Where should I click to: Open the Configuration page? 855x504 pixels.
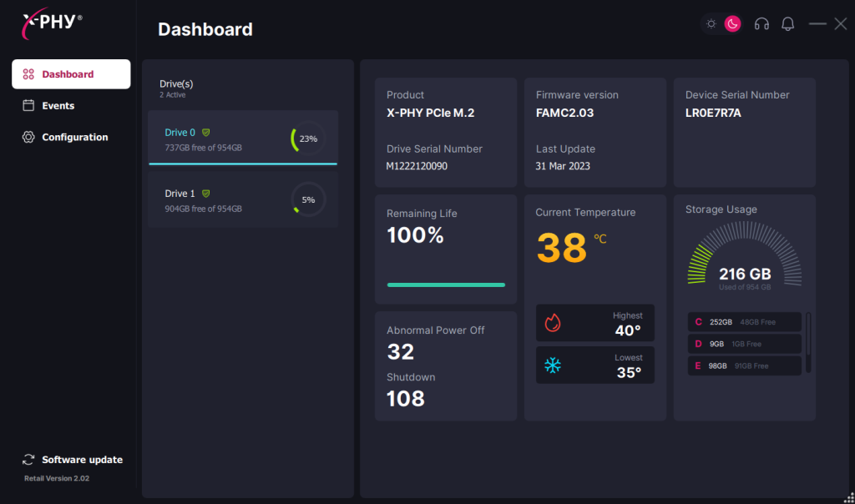point(74,137)
